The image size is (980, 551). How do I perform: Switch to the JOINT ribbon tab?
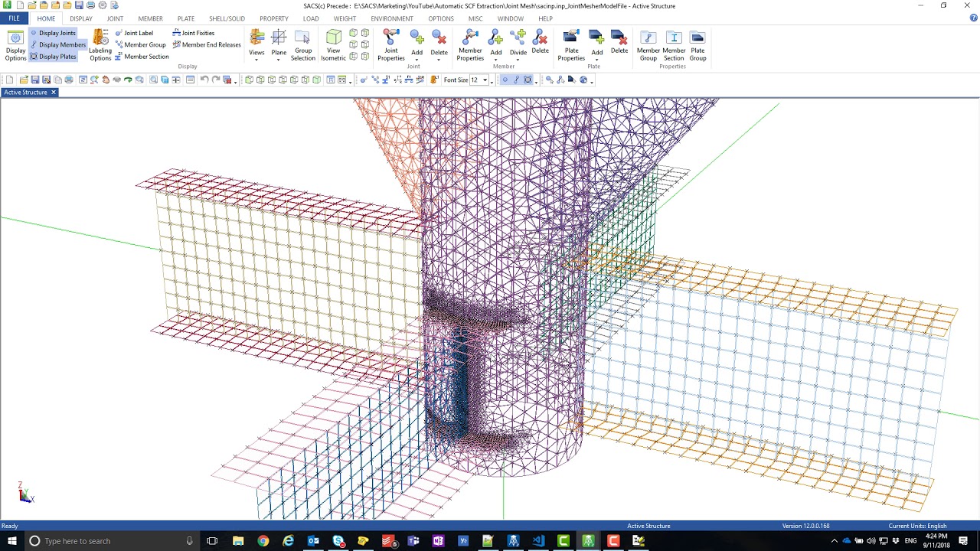click(x=115, y=18)
